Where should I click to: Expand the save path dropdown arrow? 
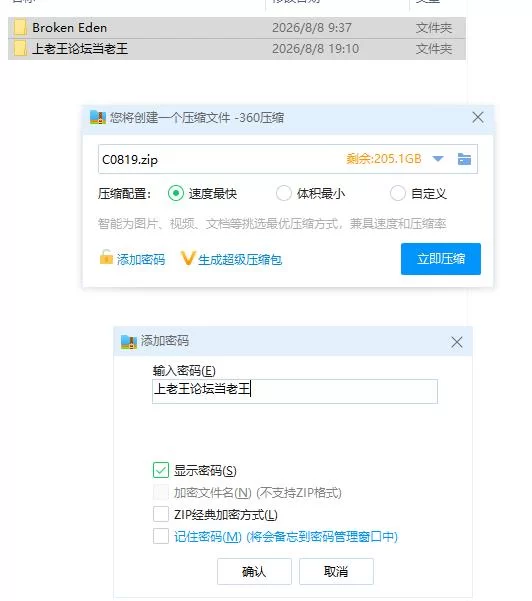[438, 159]
